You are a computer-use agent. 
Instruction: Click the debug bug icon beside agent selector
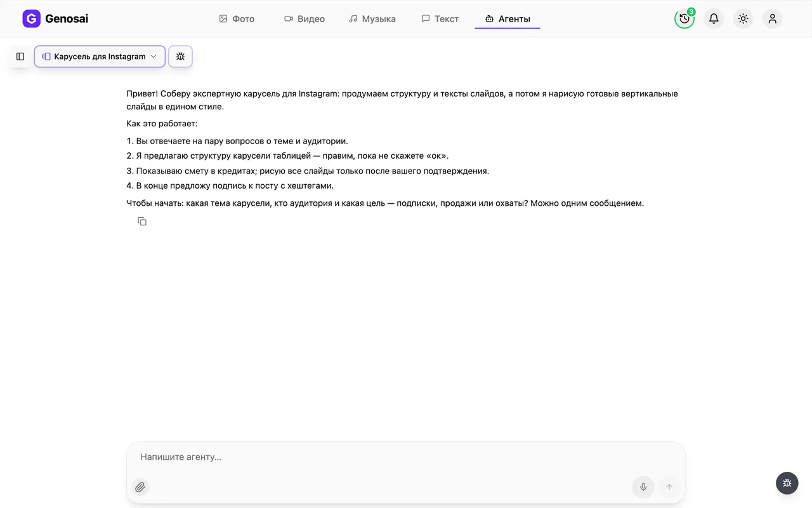180,57
